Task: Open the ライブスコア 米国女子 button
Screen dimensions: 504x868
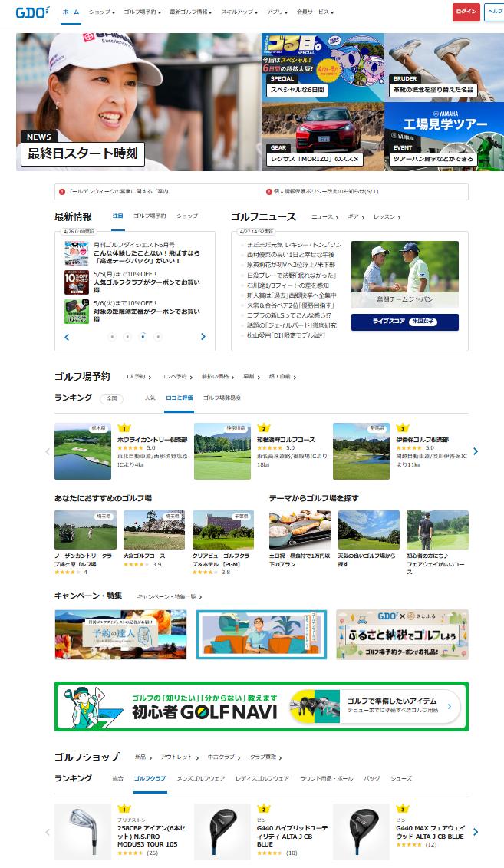Action: (404, 322)
